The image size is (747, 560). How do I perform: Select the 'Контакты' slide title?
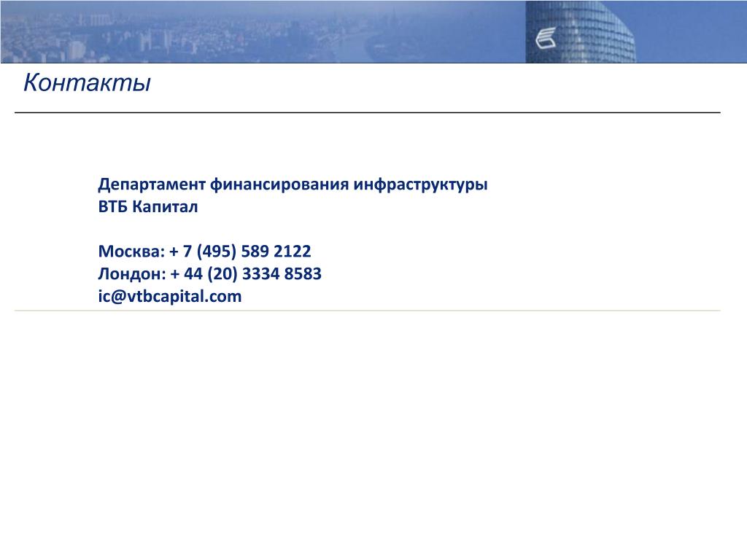(x=88, y=82)
